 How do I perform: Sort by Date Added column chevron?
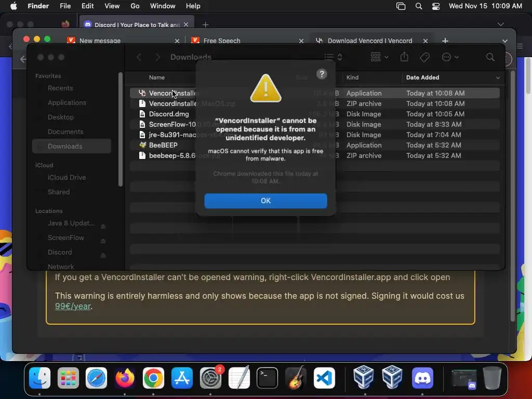(x=498, y=78)
